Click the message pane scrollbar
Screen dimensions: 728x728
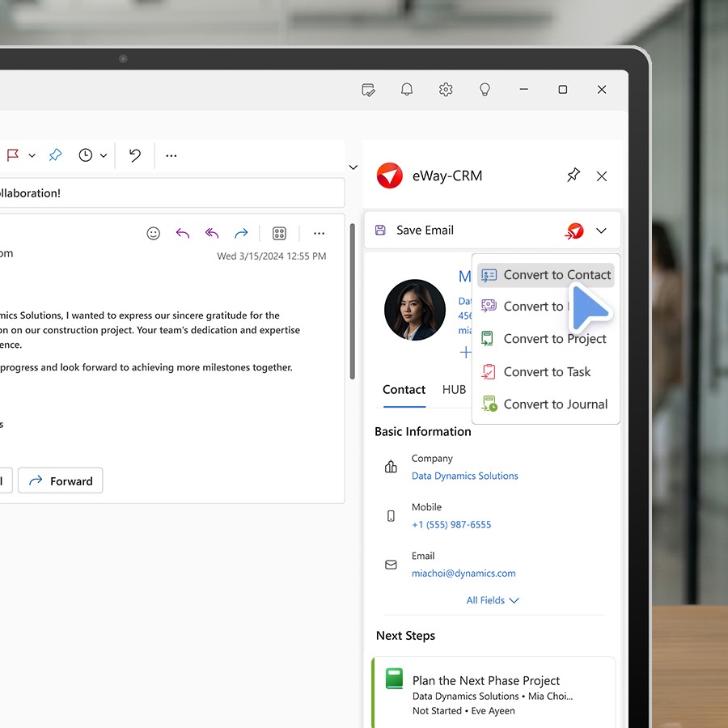(x=353, y=302)
